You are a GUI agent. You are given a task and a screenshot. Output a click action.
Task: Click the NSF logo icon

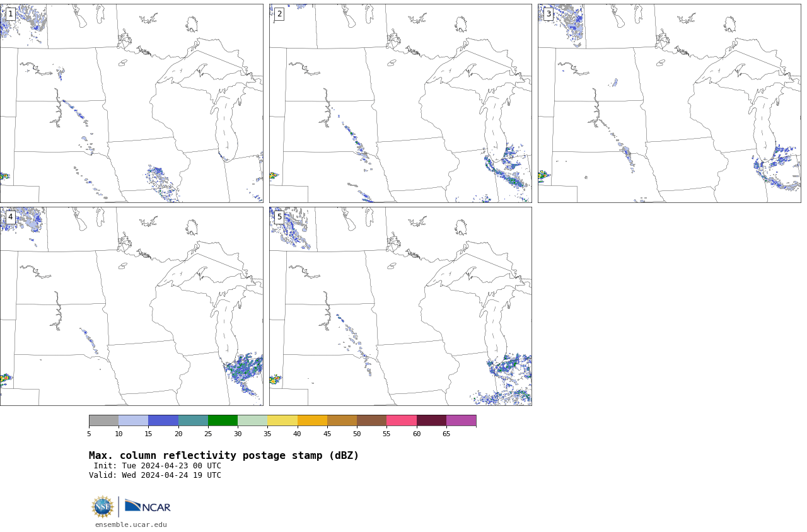click(x=103, y=507)
